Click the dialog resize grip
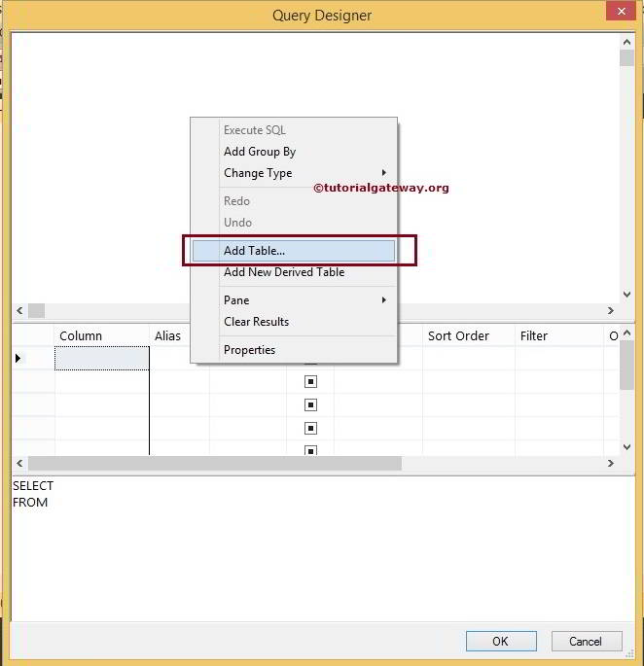 tap(629, 652)
